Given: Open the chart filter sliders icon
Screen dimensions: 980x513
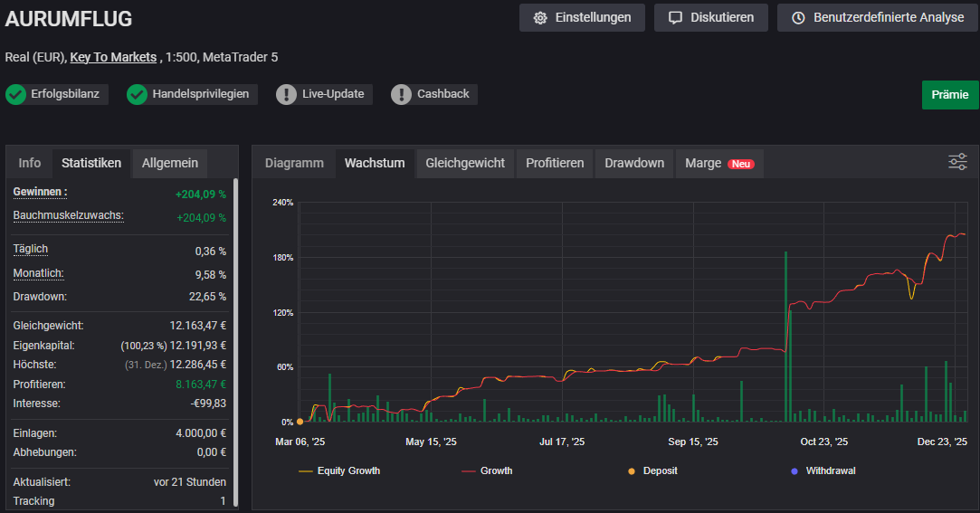Looking at the screenshot, I should pos(957,162).
